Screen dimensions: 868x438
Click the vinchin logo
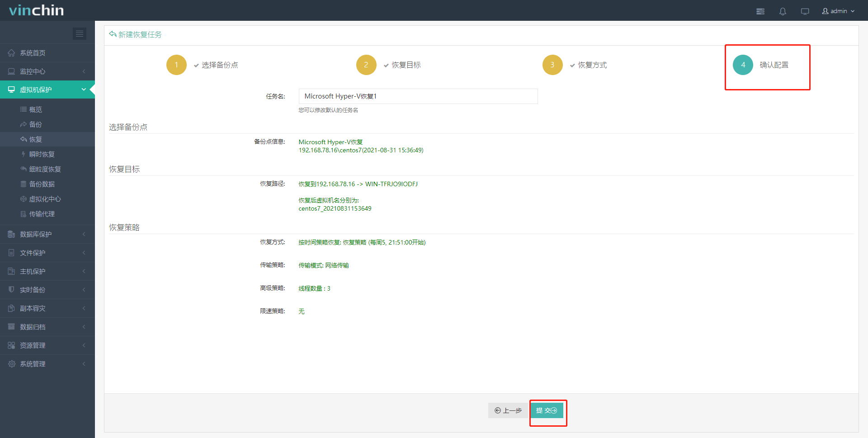tap(37, 10)
